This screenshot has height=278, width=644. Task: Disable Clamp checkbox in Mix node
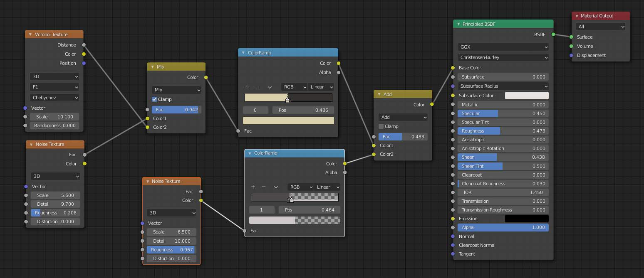[154, 99]
